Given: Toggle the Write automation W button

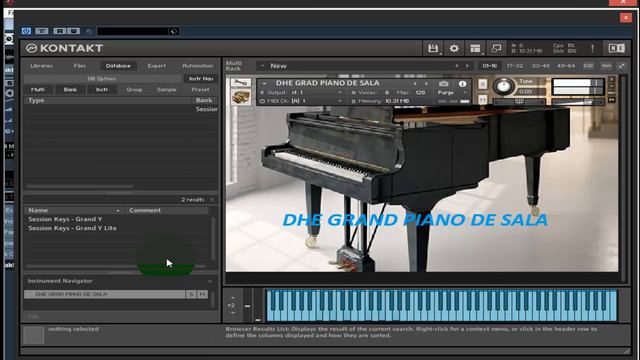Looking at the screenshot, I should pyautogui.click(x=73, y=31).
